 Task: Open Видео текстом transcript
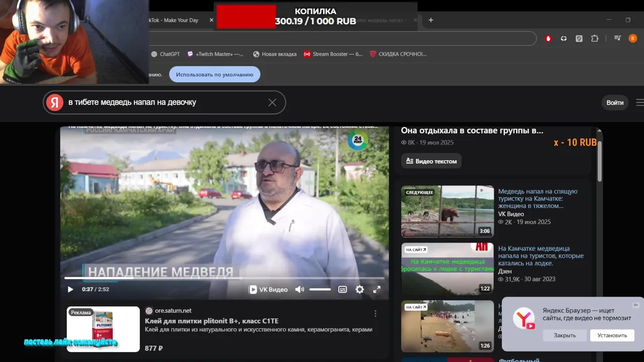click(432, 161)
